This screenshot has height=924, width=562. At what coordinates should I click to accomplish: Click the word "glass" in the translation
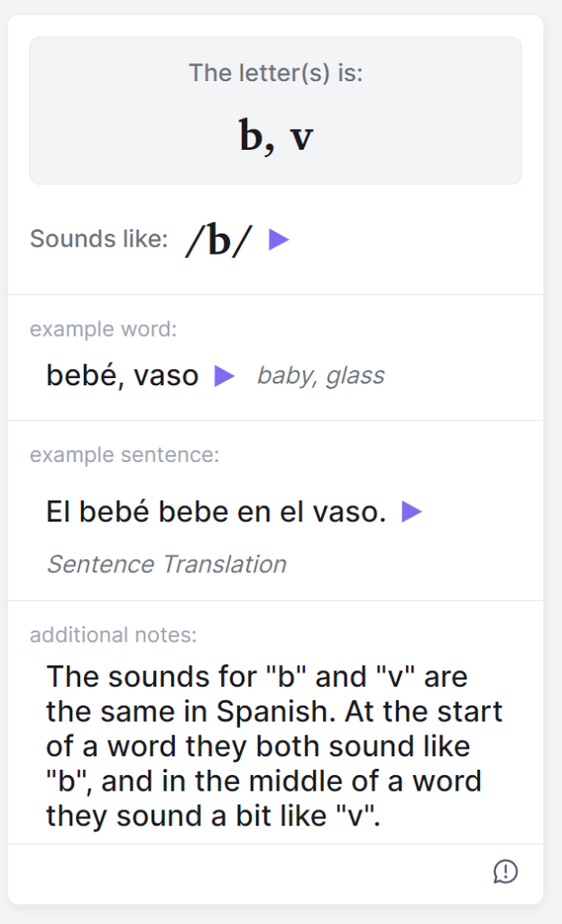tap(355, 376)
